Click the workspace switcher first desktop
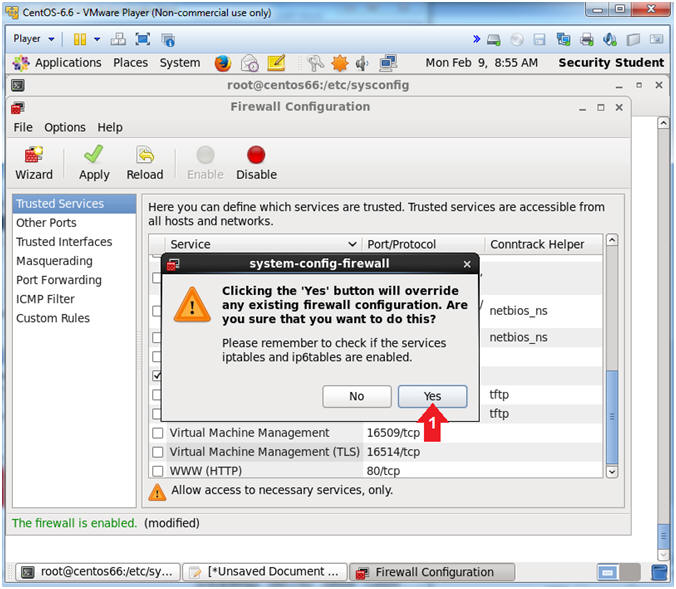676x589 pixels. [608, 573]
